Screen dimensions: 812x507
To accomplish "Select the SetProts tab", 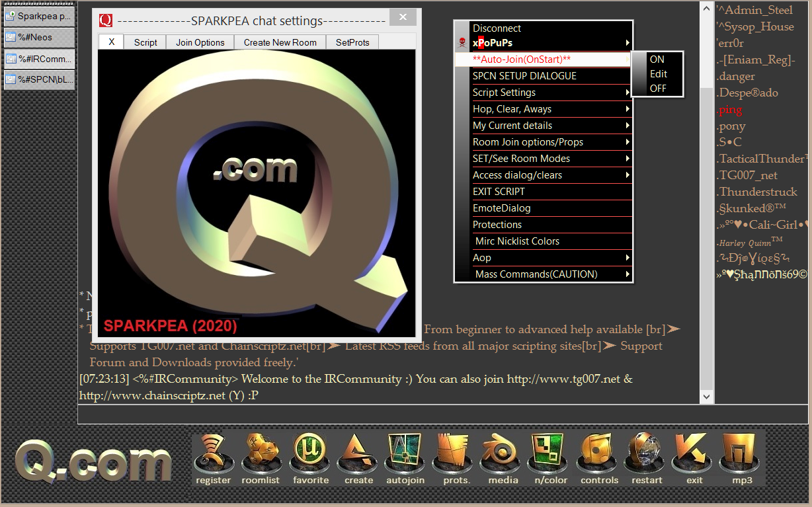I will click(352, 42).
